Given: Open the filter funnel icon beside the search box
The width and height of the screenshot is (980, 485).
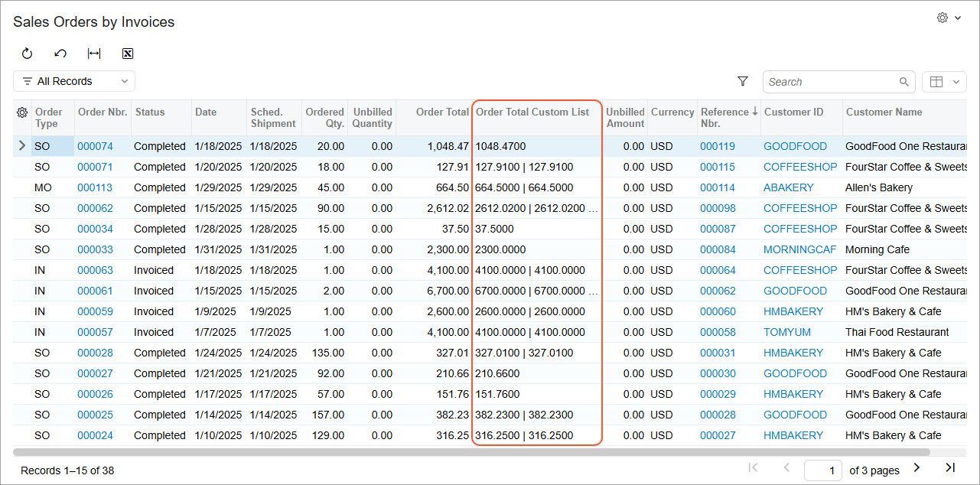Looking at the screenshot, I should click(742, 81).
